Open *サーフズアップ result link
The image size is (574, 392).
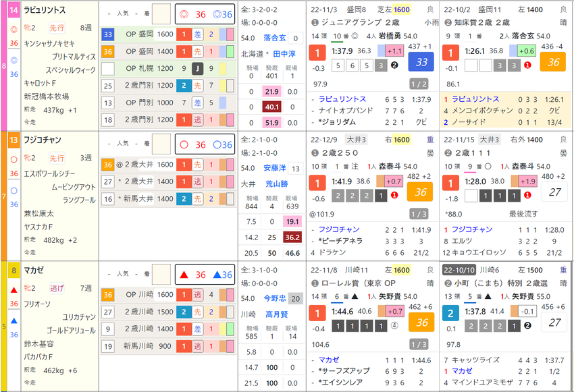(344, 371)
